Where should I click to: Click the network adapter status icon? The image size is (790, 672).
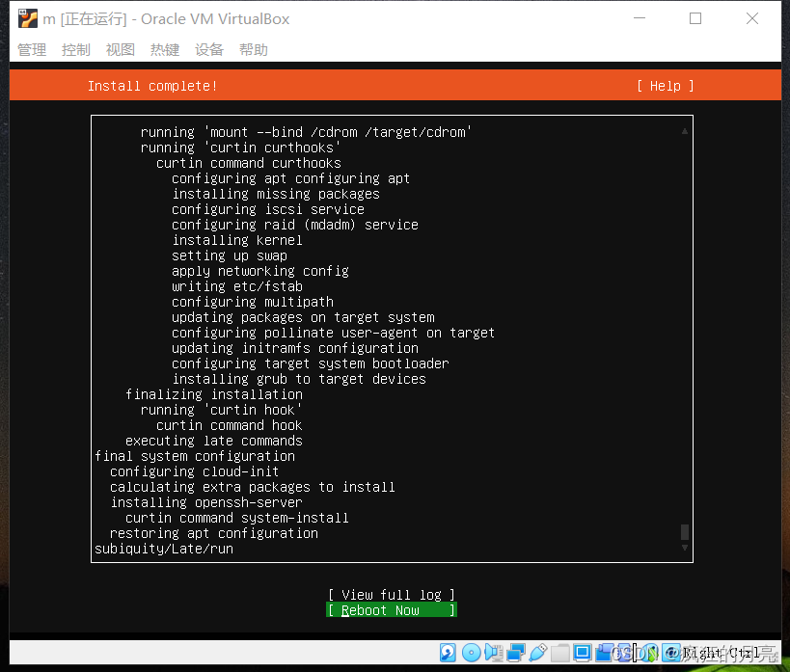pyautogui.click(x=515, y=652)
